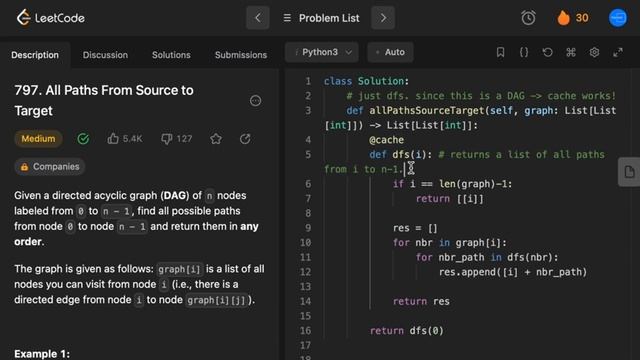Click the LeetCode logo
640x360 pixels.
tap(50, 18)
